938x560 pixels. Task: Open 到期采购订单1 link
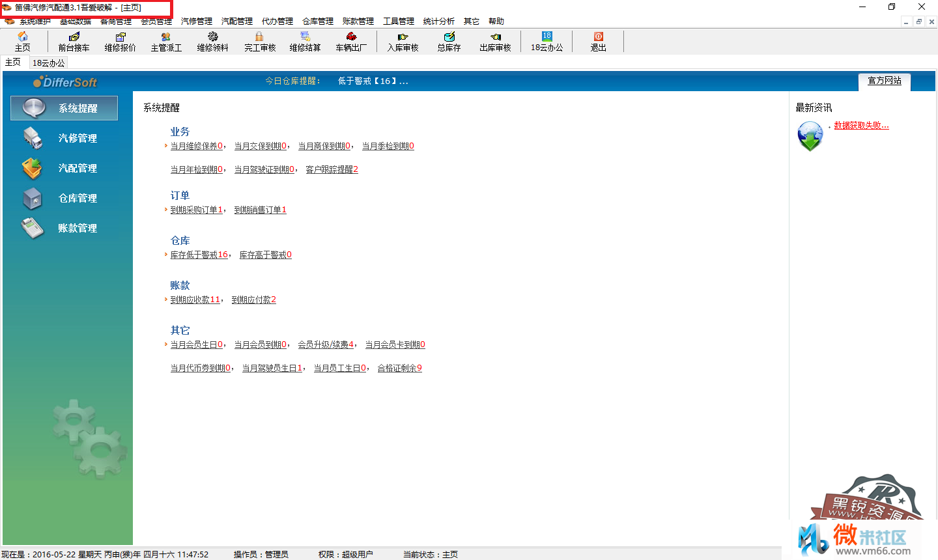coord(197,210)
